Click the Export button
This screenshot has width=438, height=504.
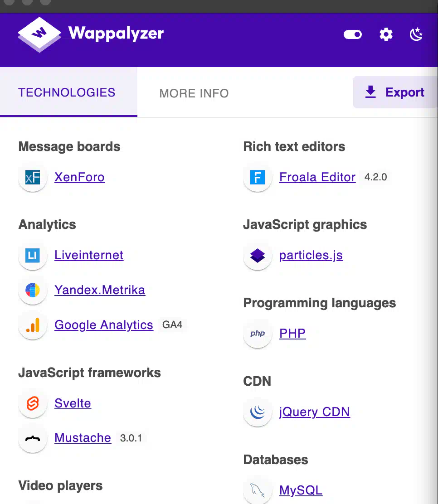[395, 92]
